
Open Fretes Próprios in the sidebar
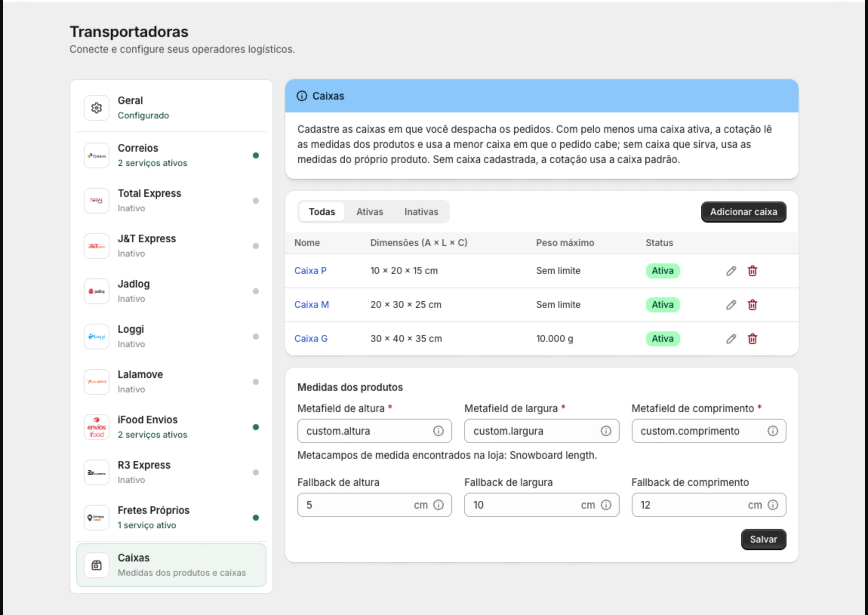(171, 518)
